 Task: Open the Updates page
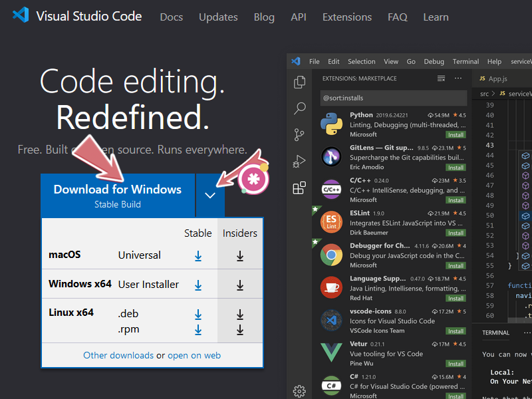(218, 17)
